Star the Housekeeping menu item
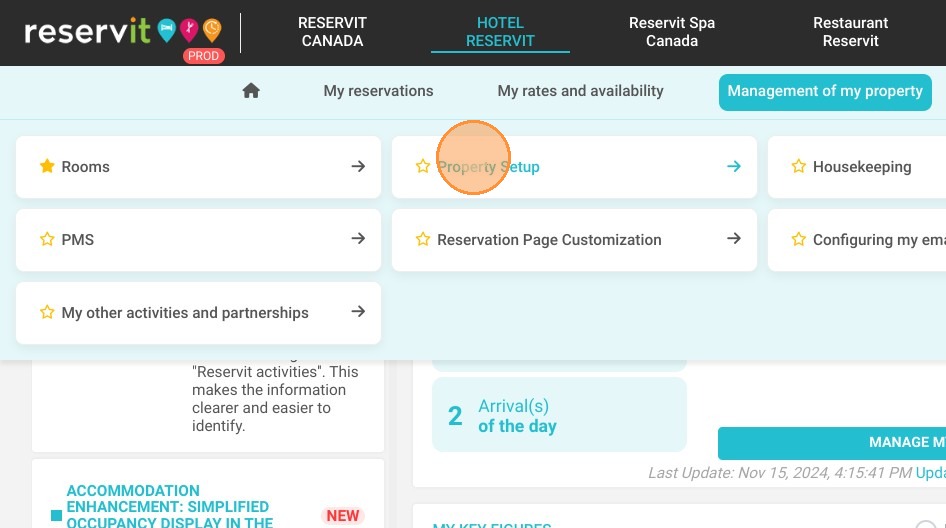Screen dimensions: 946x528 [x=799, y=166]
